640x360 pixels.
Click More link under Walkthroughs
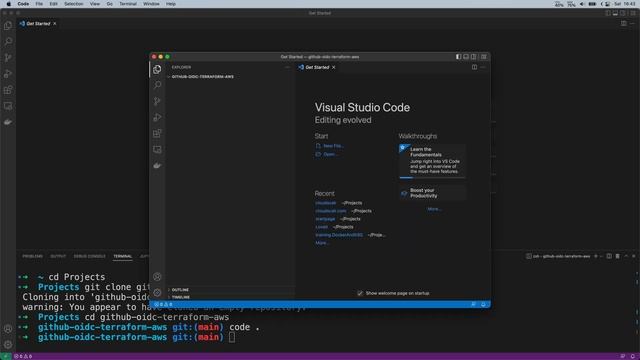tap(434, 209)
